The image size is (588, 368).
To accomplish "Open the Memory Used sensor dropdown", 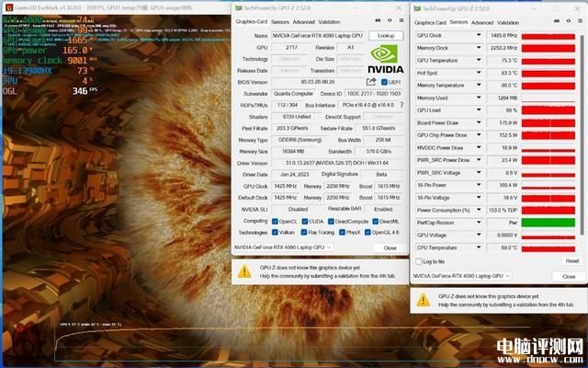I will 479,98.
